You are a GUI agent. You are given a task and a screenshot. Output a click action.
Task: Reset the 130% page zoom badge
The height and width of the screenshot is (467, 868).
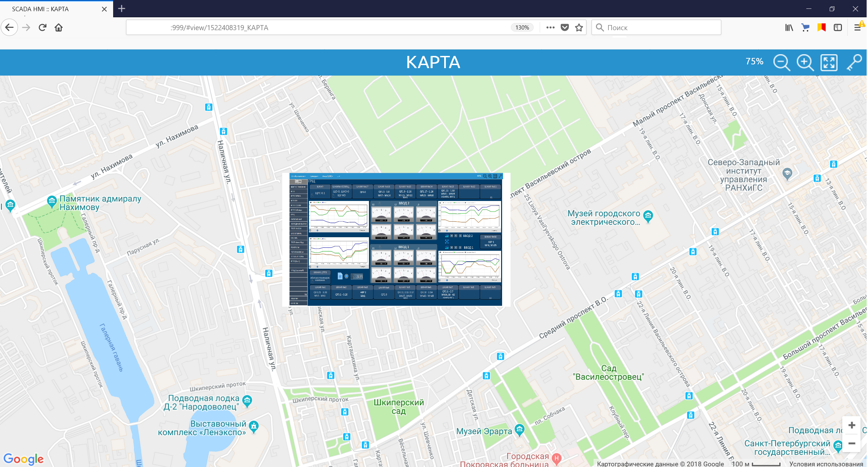click(522, 27)
